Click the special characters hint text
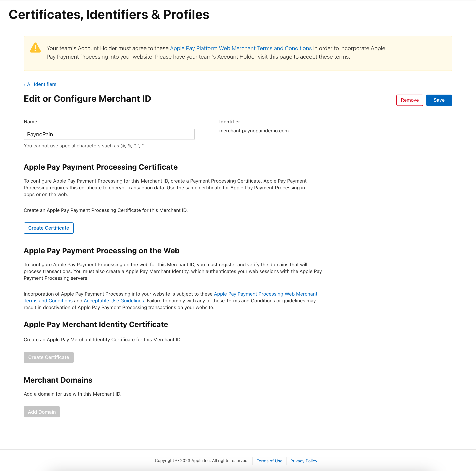Screen dimensions: 476x471 coord(88,146)
